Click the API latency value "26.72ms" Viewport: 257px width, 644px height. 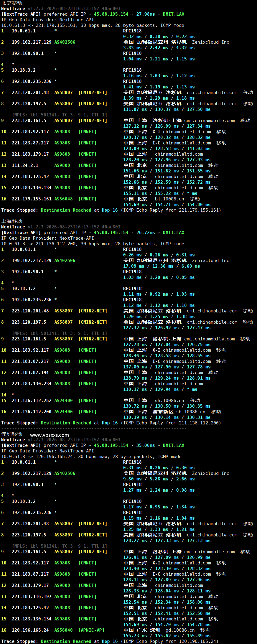146,233
